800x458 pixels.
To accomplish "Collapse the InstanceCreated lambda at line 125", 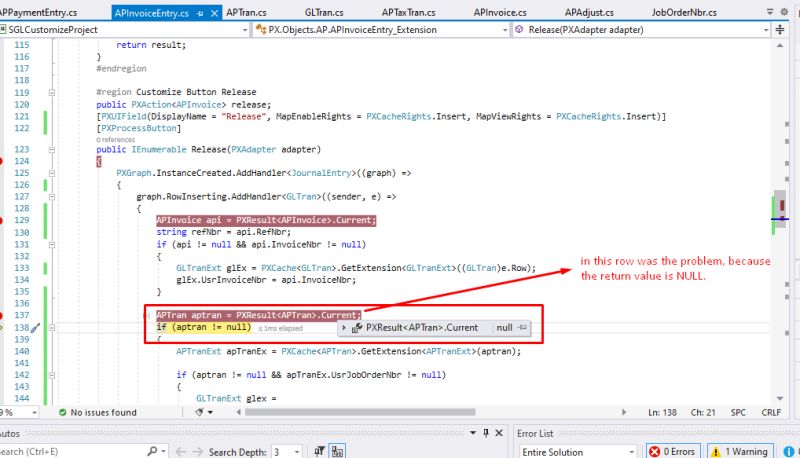I will [52, 173].
